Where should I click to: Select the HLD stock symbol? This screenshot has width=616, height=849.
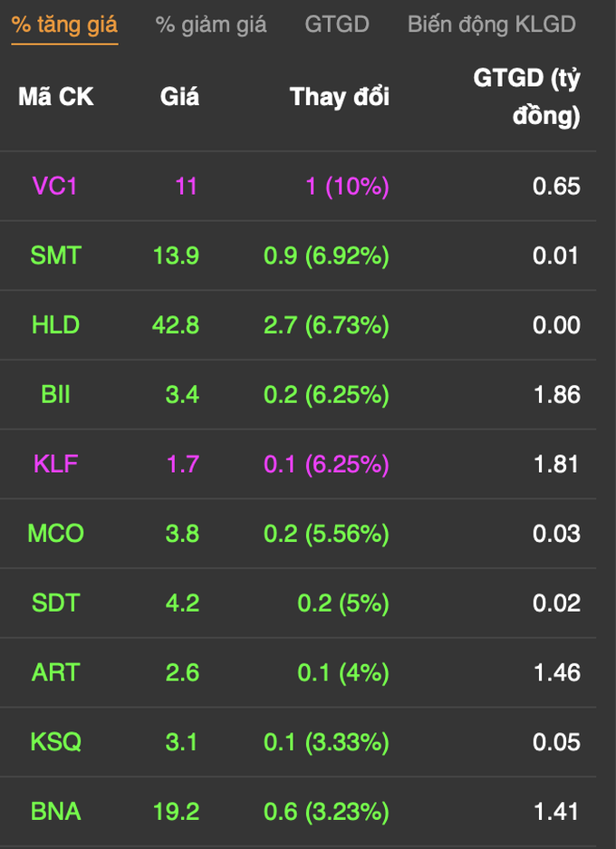click(x=56, y=325)
